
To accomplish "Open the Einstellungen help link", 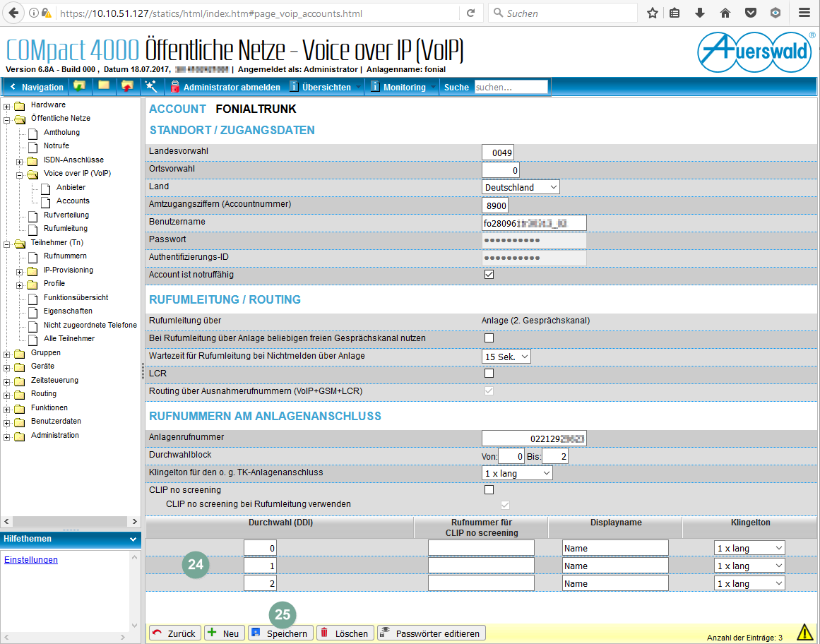I will 31,560.
